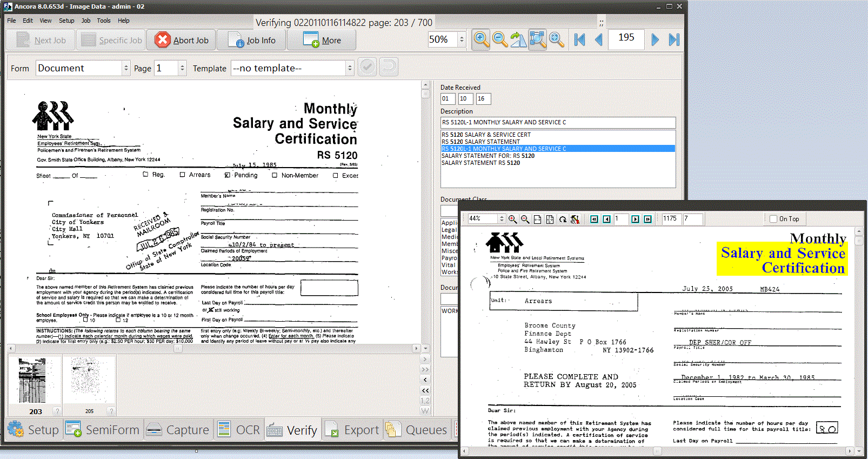Click the Job Info button
This screenshot has height=459, width=868.
click(252, 40)
